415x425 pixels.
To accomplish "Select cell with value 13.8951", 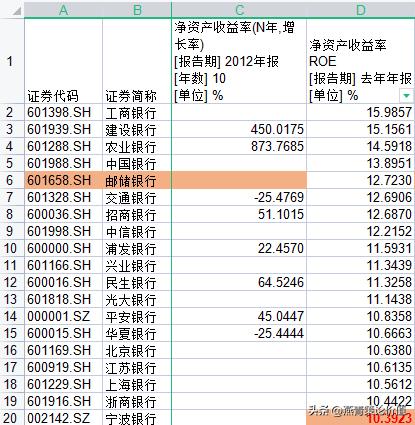I will click(361, 163).
